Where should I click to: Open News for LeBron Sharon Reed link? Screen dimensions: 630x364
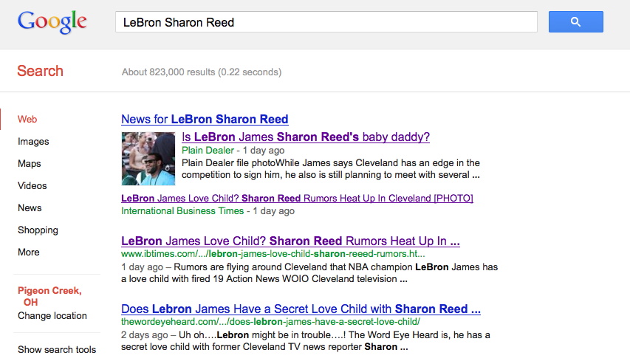205,120
